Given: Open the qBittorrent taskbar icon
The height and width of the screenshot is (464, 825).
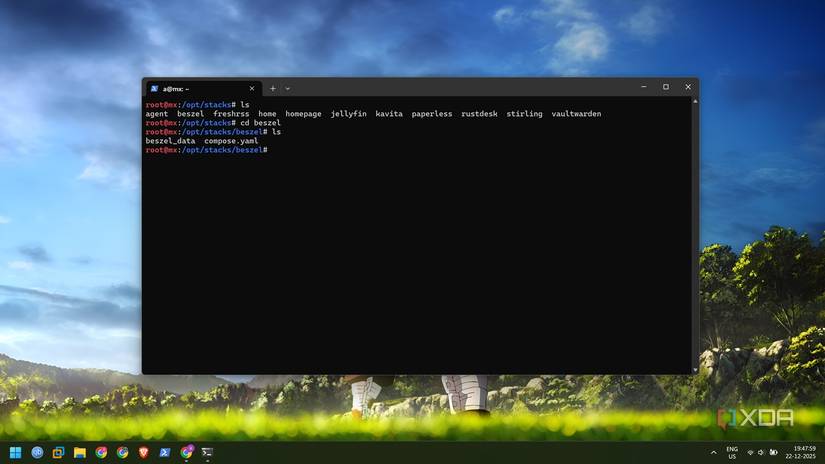Looking at the screenshot, I should click(x=37, y=452).
